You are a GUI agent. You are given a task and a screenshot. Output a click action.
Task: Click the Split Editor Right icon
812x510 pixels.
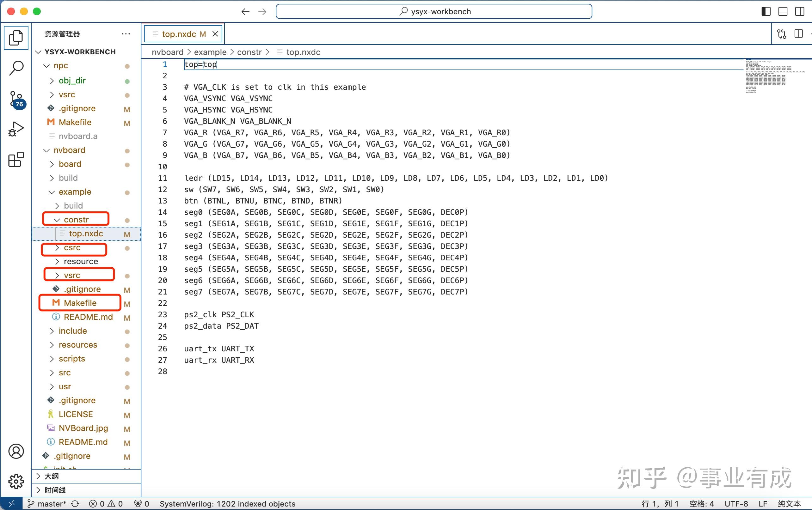[798, 34]
